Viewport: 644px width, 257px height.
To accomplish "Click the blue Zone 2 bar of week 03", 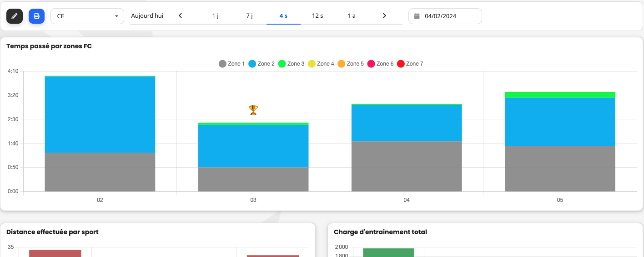I will 253,146.
